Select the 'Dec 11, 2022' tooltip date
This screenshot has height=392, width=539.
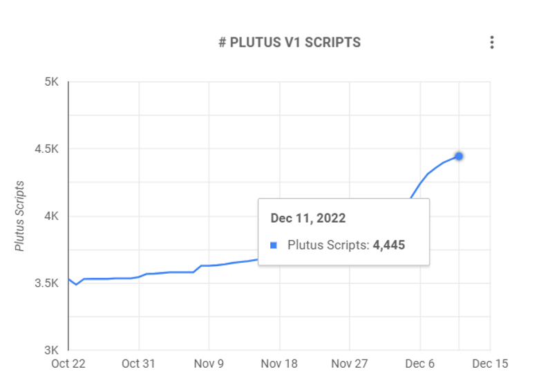click(x=308, y=218)
